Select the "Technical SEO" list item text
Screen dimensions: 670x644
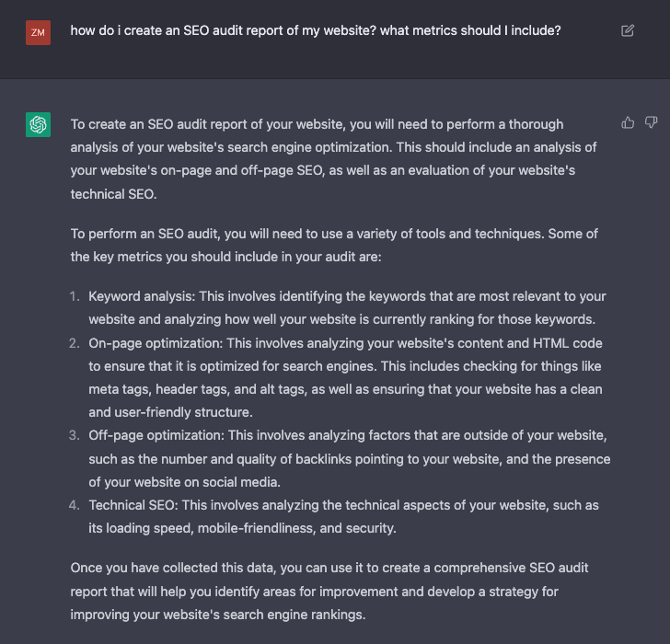coord(343,516)
